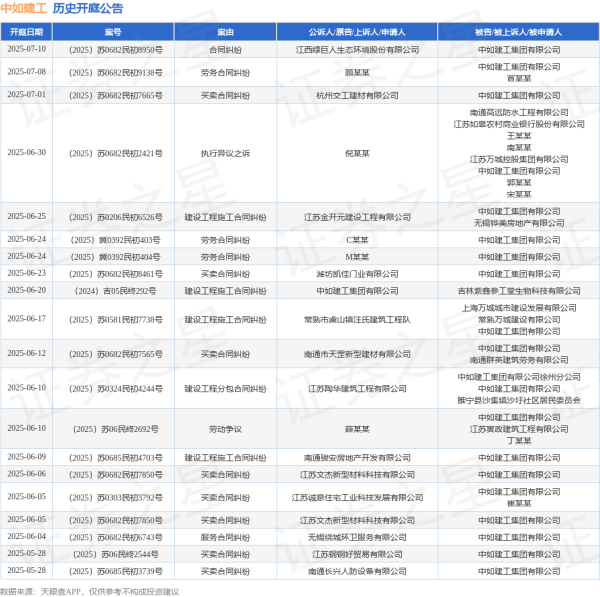Click cause cell 劳动争议

[225, 429]
